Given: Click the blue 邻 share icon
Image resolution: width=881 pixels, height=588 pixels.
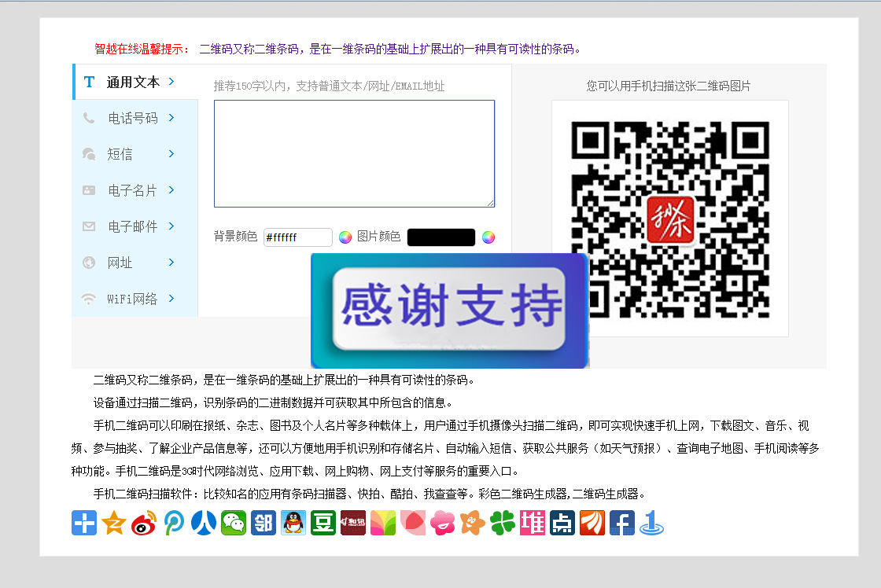Looking at the screenshot, I should 264,523.
